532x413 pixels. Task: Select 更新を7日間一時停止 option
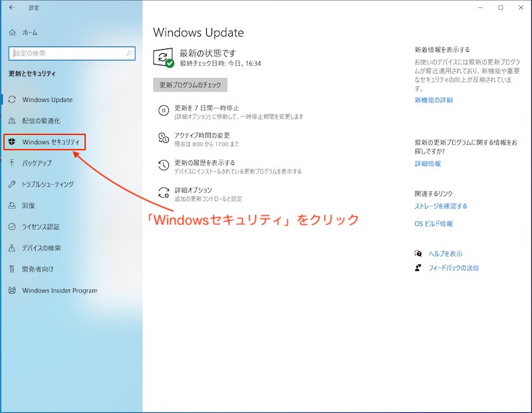pos(231,112)
